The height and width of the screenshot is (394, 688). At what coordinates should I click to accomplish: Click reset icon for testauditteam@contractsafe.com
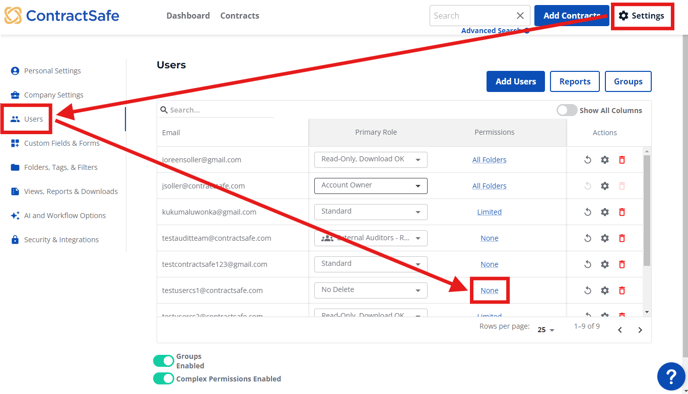point(588,238)
